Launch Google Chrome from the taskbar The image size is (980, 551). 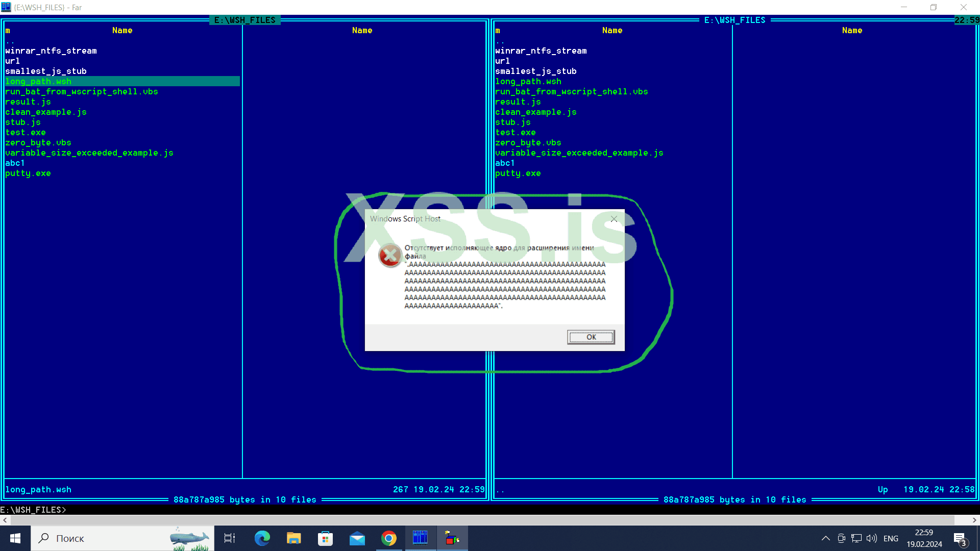389,538
